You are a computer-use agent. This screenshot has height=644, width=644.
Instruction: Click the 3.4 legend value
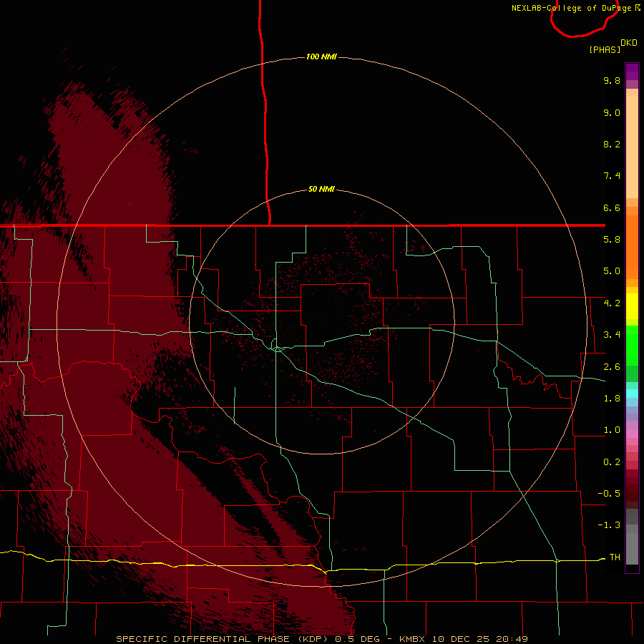612,335
